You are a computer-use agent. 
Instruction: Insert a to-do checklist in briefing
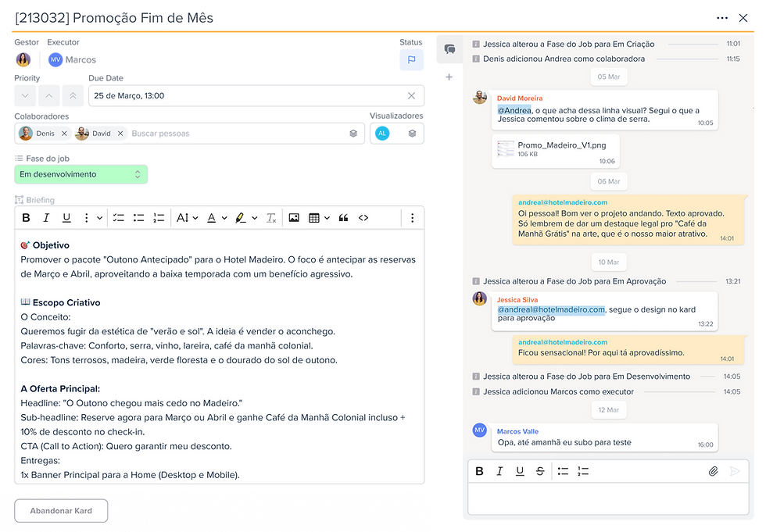point(118,218)
